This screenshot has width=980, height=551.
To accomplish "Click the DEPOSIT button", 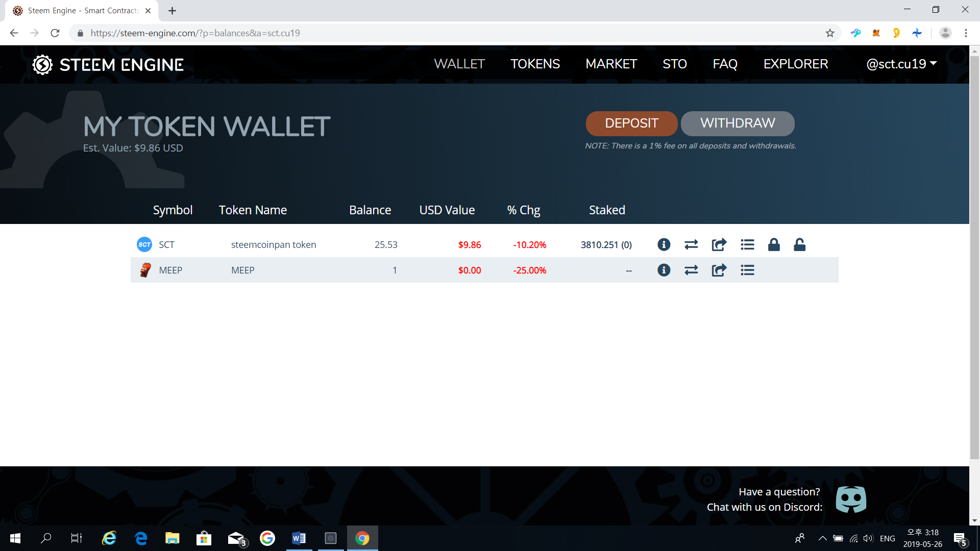I will pos(631,123).
